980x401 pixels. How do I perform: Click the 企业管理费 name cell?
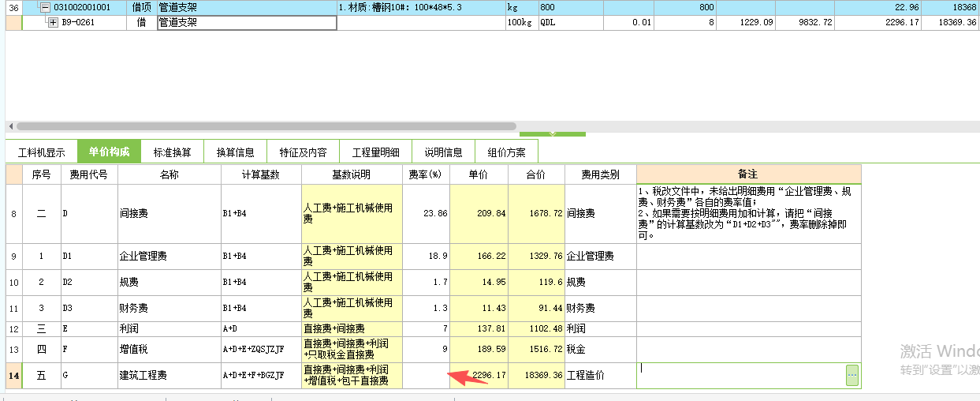click(x=170, y=257)
